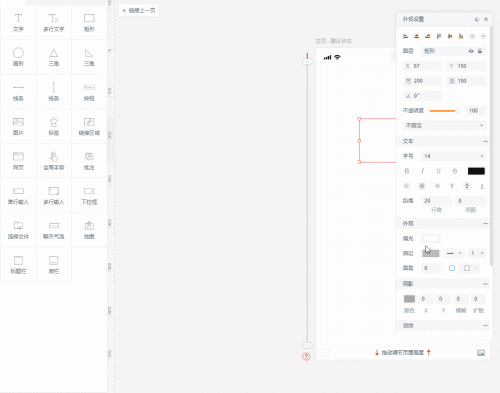The width and height of the screenshot is (500, 393).
Task: Select the all-corners rounded option
Action: click(x=452, y=268)
